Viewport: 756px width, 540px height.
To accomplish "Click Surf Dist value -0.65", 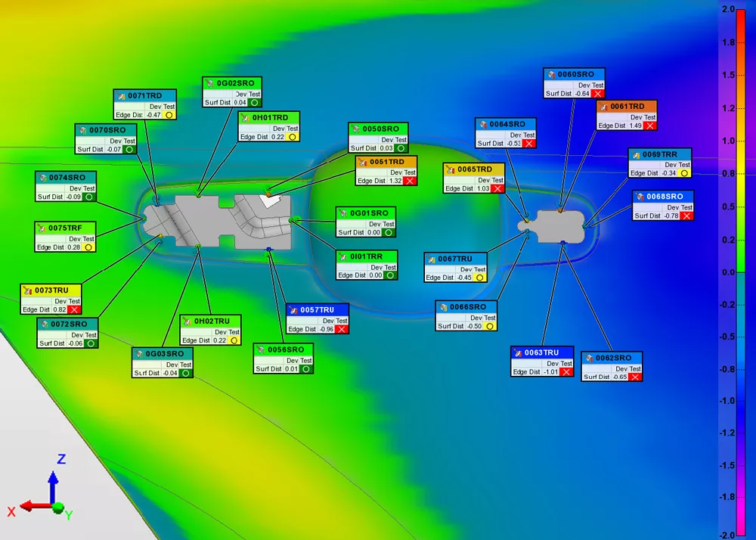I will 620,377.
